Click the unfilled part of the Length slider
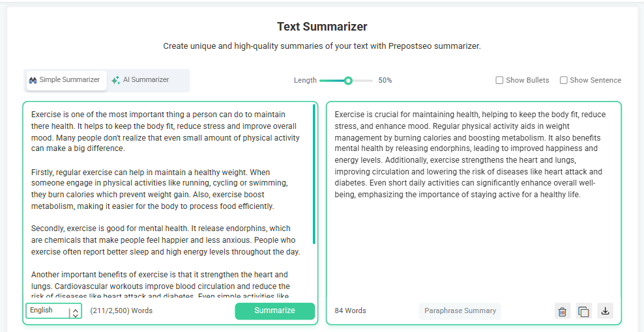Viewport: 644px width, 332px height. coord(362,81)
